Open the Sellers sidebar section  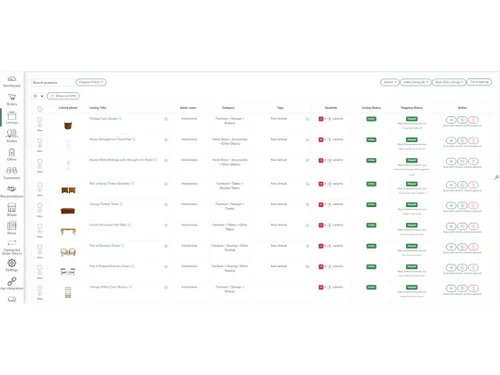pos(12,136)
